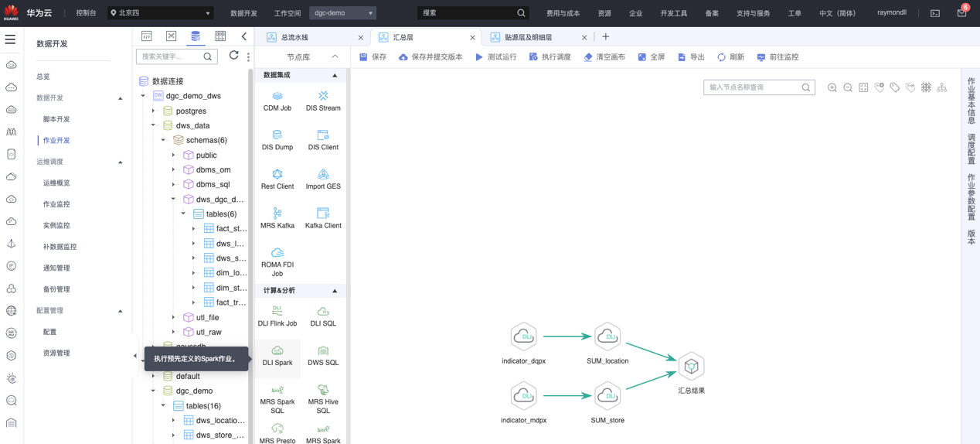Refresh the data connection tree
Viewport: 980px width, 444px height.
point(234,56)
